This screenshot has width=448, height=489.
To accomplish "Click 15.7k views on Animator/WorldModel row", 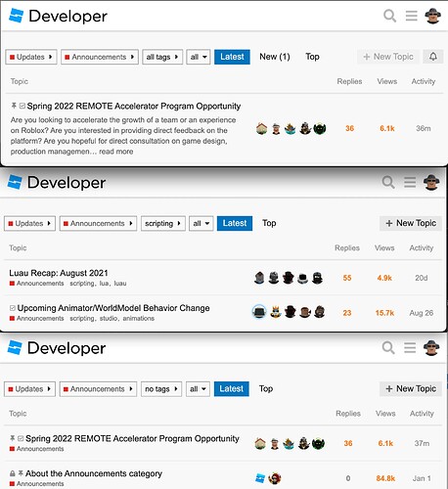I will pos(384,313).
